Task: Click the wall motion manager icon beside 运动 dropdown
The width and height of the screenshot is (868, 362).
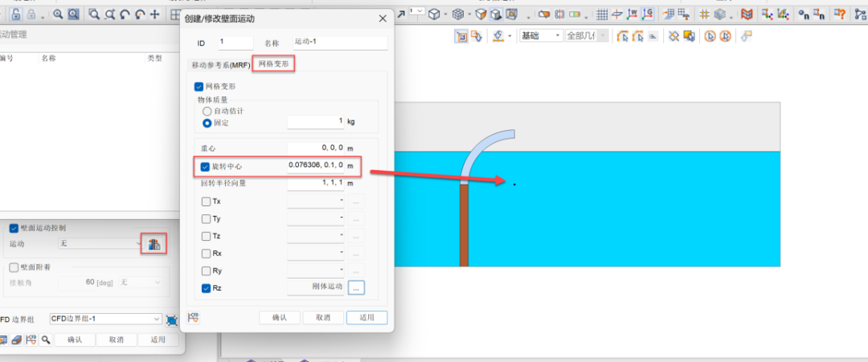Action: pos(154,243)
